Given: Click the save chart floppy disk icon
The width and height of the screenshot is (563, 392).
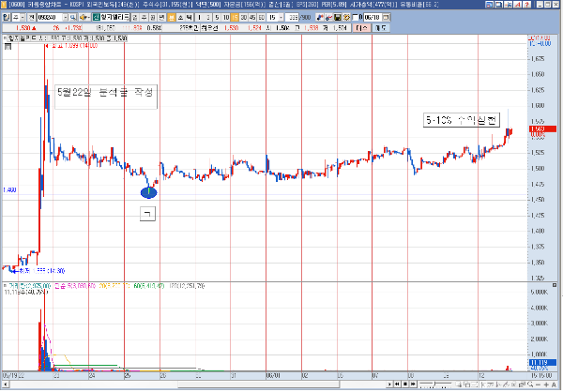Looking at the screenshot, I should (338, 17).
